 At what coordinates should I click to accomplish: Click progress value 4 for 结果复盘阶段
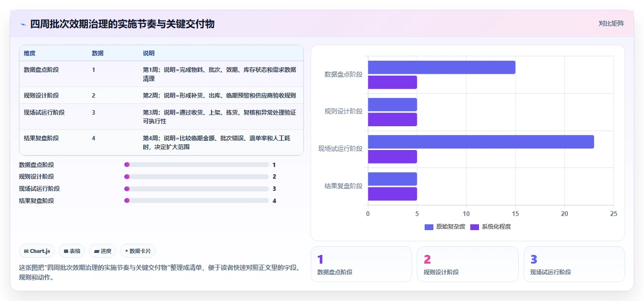(x=274, y=201)
